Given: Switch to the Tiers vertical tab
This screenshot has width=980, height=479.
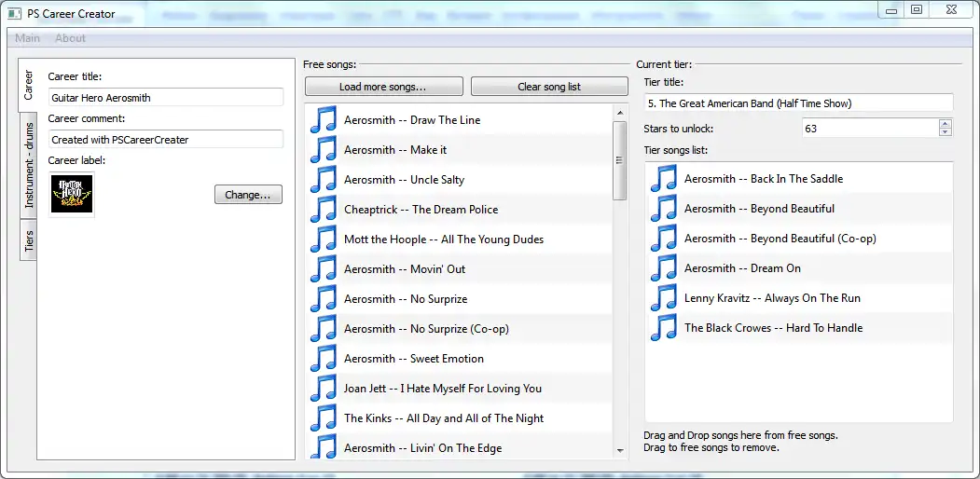Looking at the screenshot, I should point(29,241).
